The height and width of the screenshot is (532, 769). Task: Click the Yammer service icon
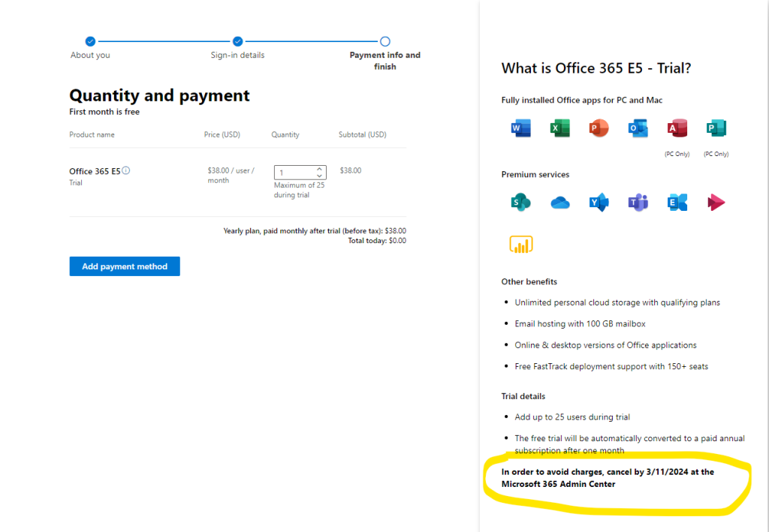coord(599,203)
